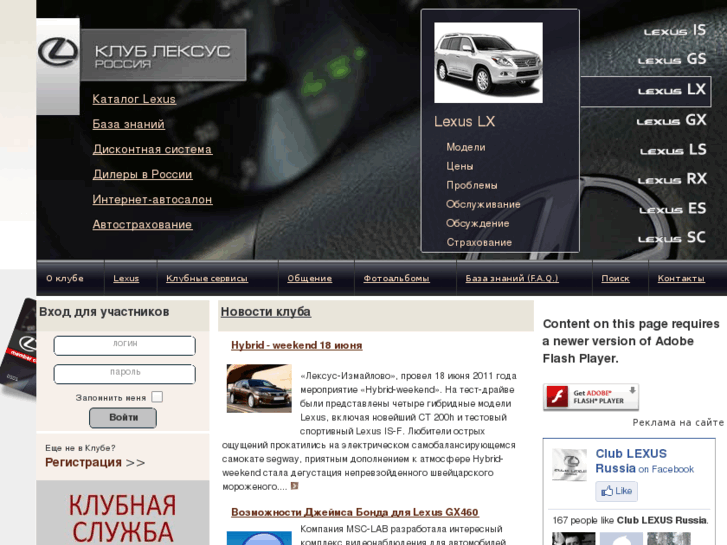Click the 167 people like Club LEXUS Russia text
This screenshot has width=727, height=545.
pyautogui.click(x=631, y=520)
